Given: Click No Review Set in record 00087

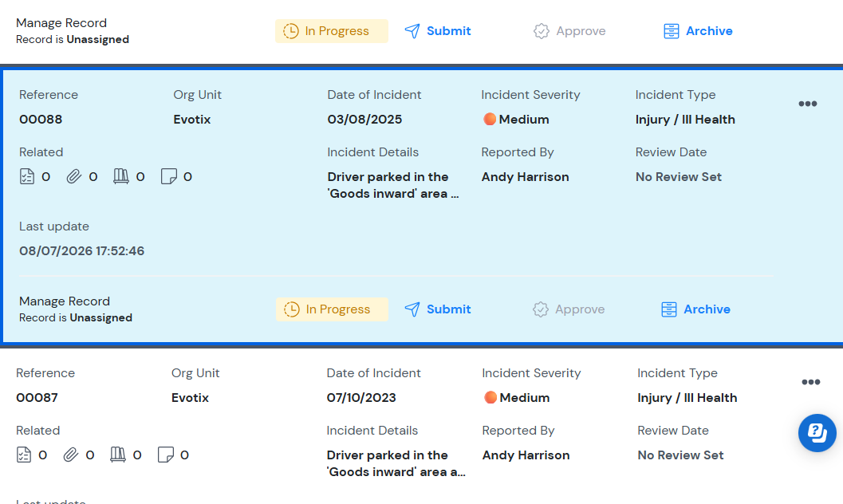Looking at the screenshot, I should point(680,455).
